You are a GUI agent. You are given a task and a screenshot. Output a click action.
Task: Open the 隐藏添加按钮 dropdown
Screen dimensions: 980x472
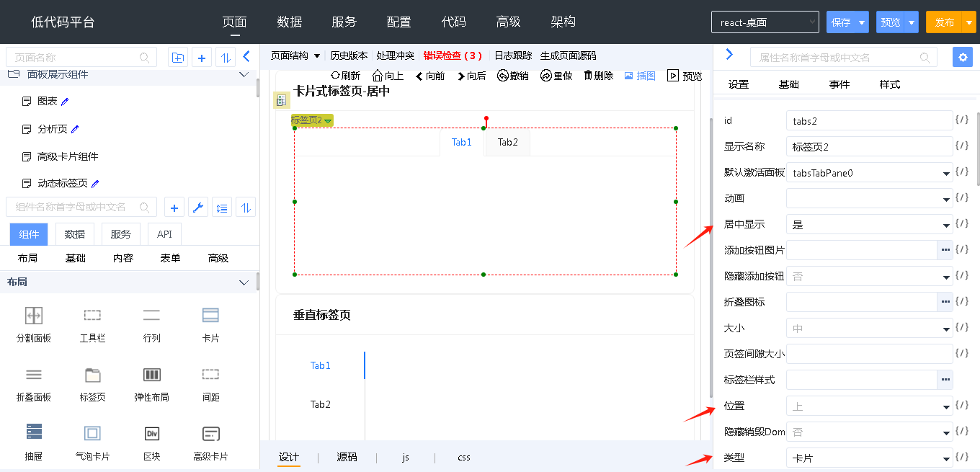tap(870, 276)
